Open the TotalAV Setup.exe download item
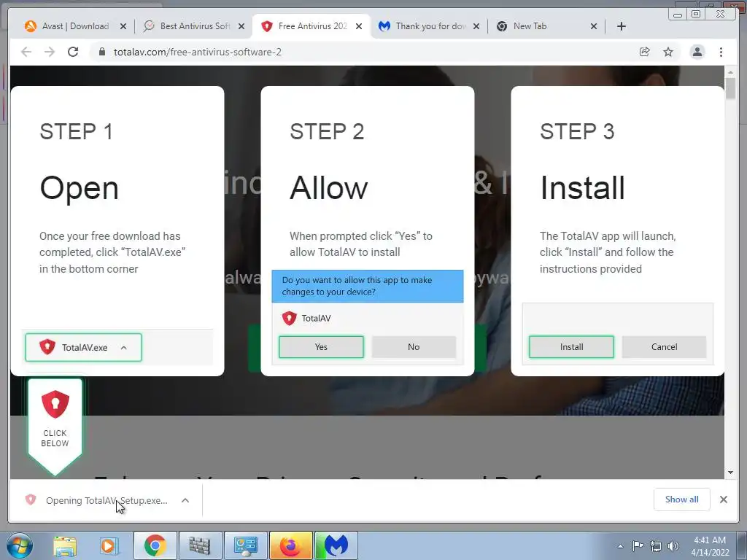Viewport: 747px width, 560px height. point(107,500)
